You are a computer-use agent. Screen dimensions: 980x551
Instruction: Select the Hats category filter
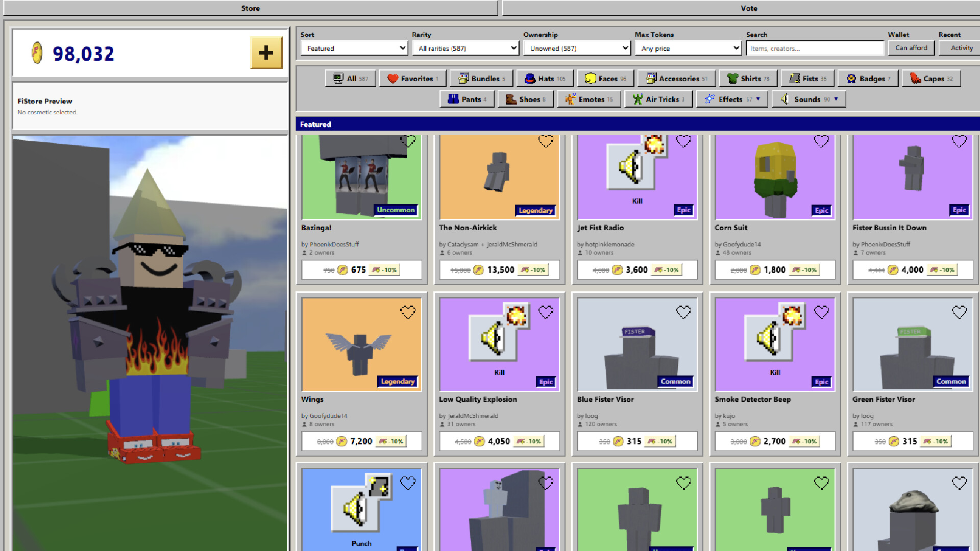pos(545,78)
